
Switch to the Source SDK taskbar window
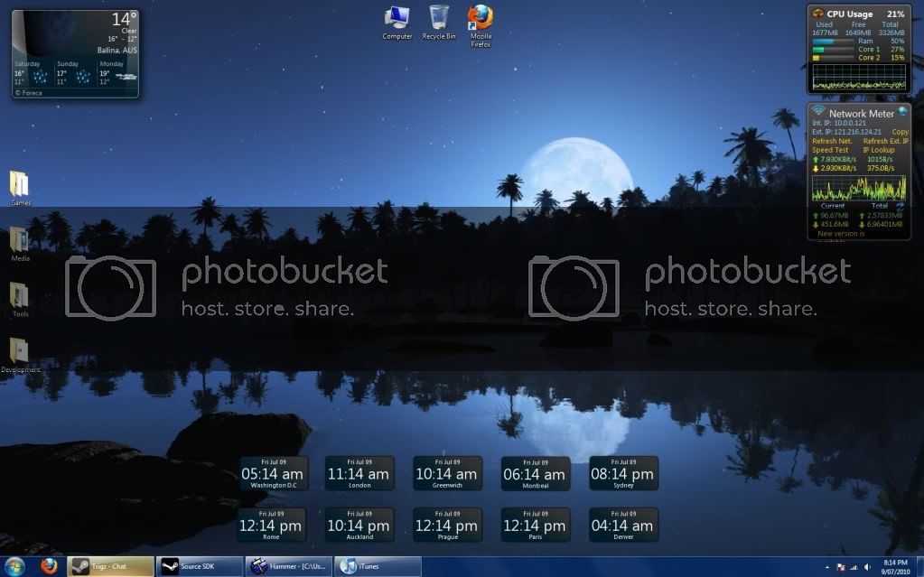pyautogui.click(x=199, y=566)
